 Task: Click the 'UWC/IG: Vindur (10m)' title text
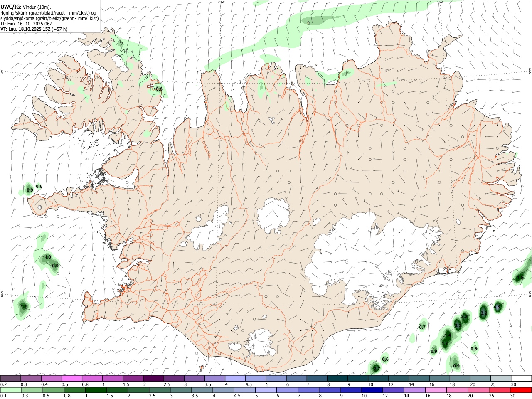[x=26, y=7]
